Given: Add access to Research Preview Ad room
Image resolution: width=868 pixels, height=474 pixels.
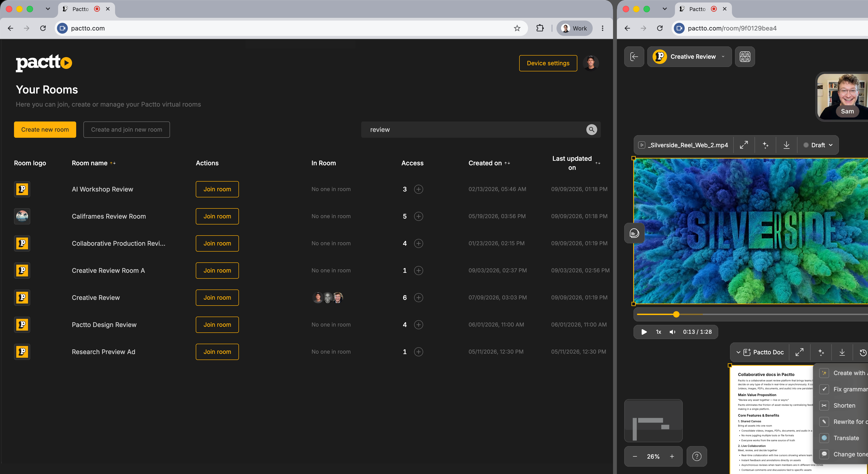Looking at the screenshot, I should 418,352.
